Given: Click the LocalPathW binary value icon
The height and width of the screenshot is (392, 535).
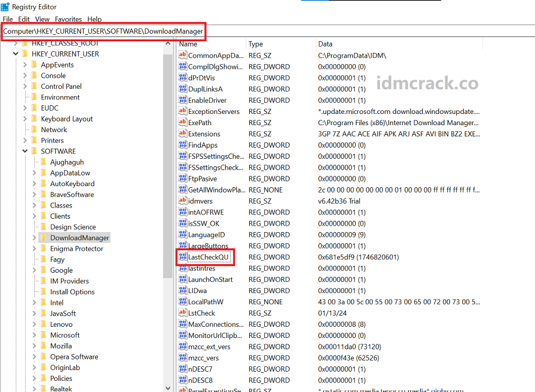Looking at the screenshot, I should pos(182,301).
